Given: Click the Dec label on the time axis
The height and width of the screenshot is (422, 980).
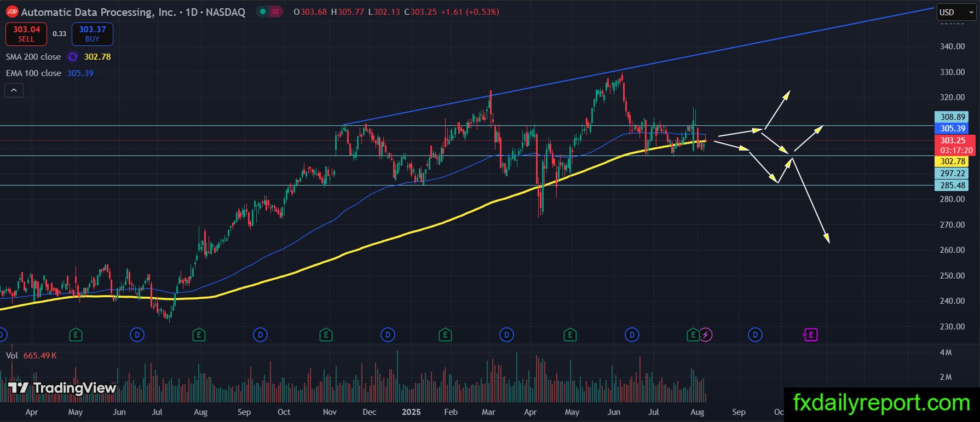Looking at the screenshot, I should (370, 412).
